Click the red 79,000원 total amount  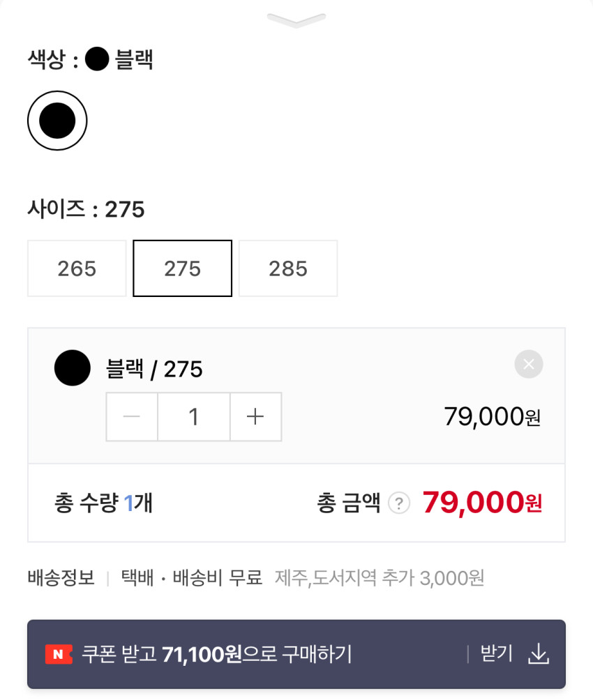pyautogui.click(x=482, y=502)
